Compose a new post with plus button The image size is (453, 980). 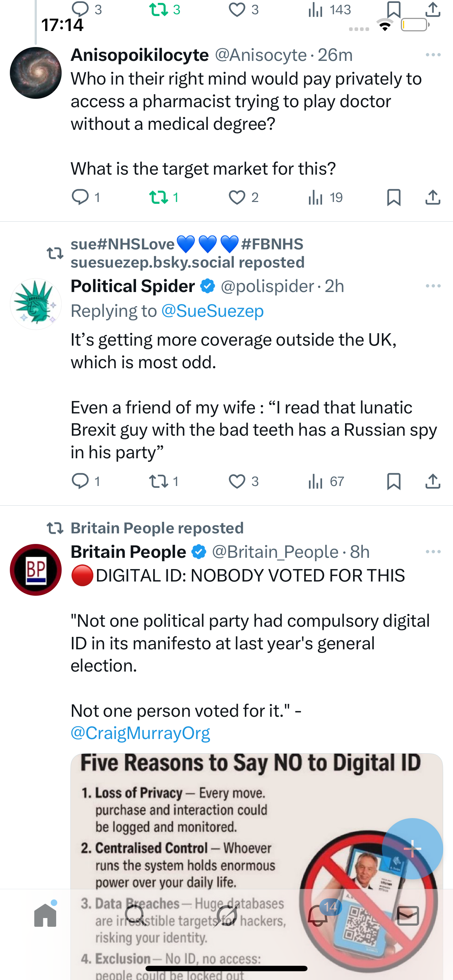[x=412, y=848]
